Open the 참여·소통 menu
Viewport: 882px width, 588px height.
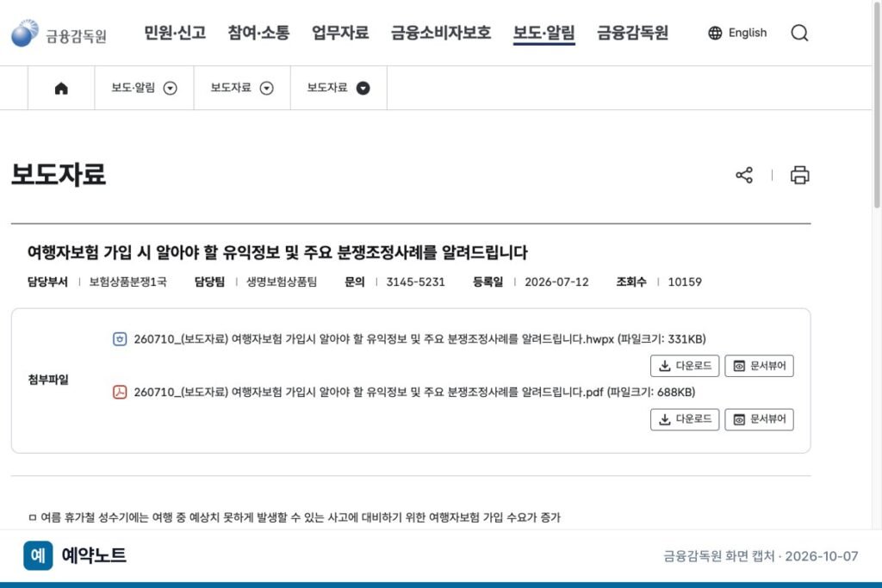[258, 33]
